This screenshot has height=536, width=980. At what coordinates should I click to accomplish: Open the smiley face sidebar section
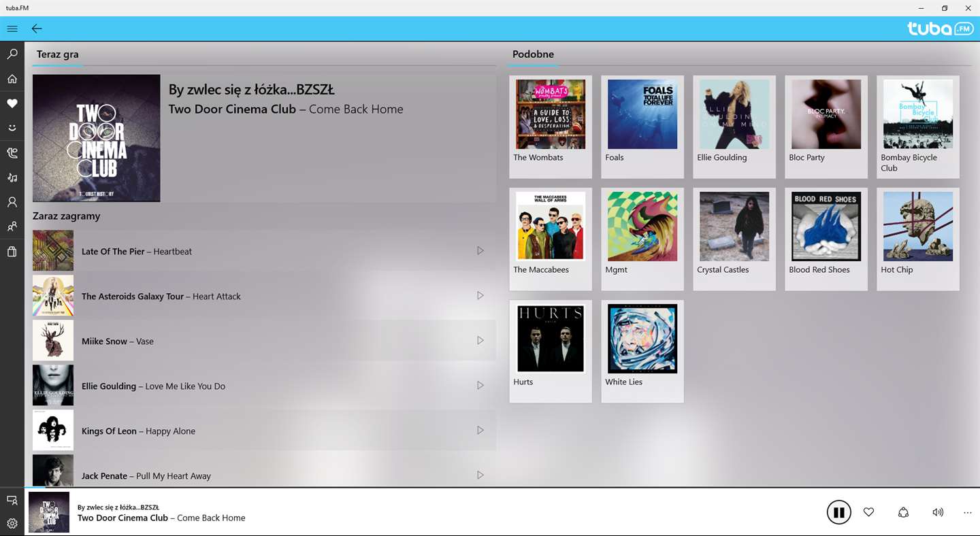pos(12,128)
